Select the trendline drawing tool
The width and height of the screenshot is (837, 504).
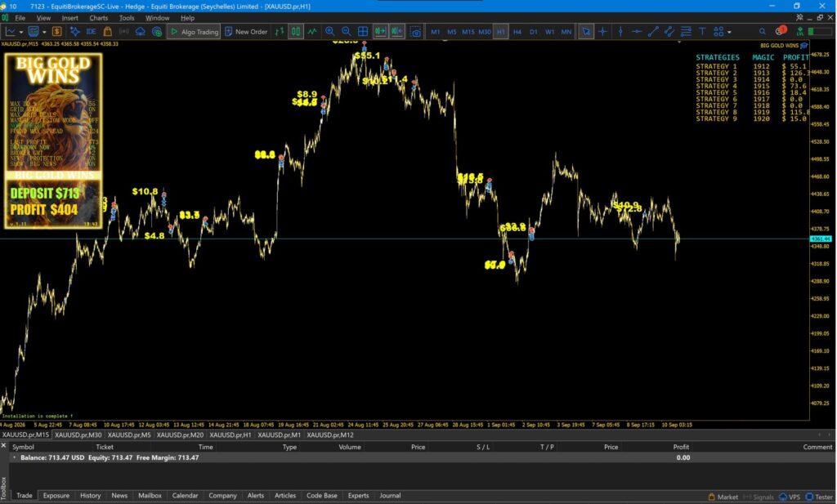click(x=653, y=32)
